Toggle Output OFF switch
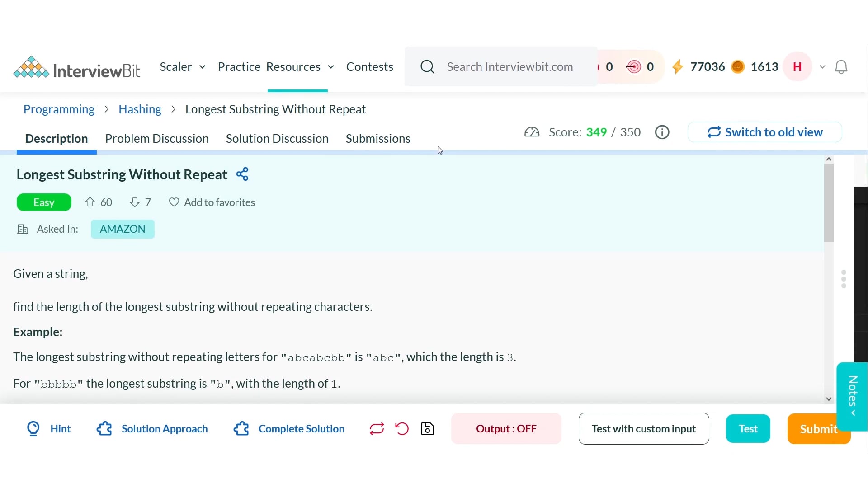 click(x=506, y=428)
